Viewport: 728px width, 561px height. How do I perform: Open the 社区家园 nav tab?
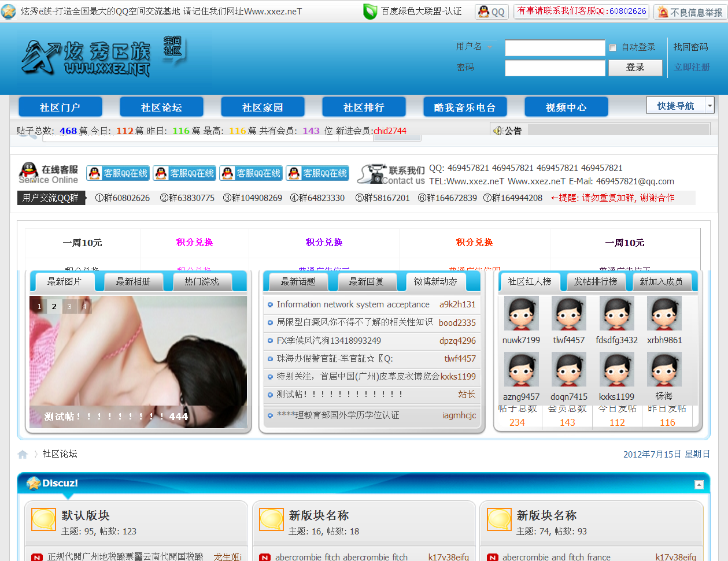coord(263,107)
